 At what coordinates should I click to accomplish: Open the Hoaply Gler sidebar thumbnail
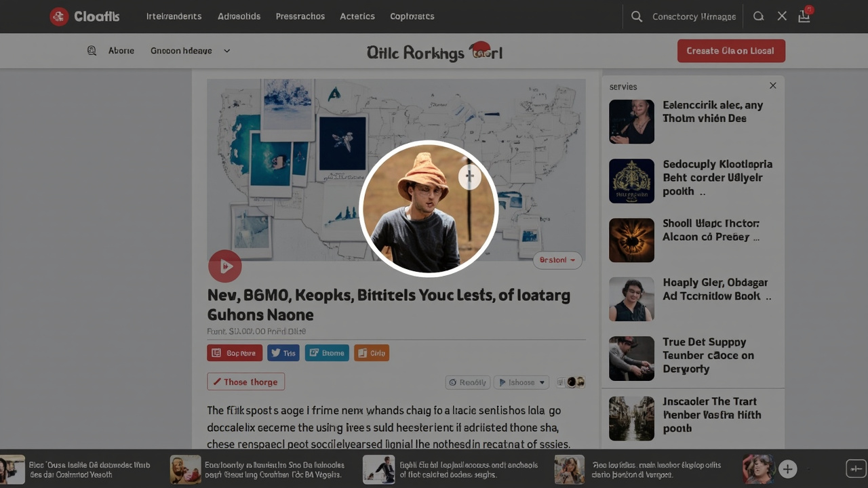pos(631,299)
